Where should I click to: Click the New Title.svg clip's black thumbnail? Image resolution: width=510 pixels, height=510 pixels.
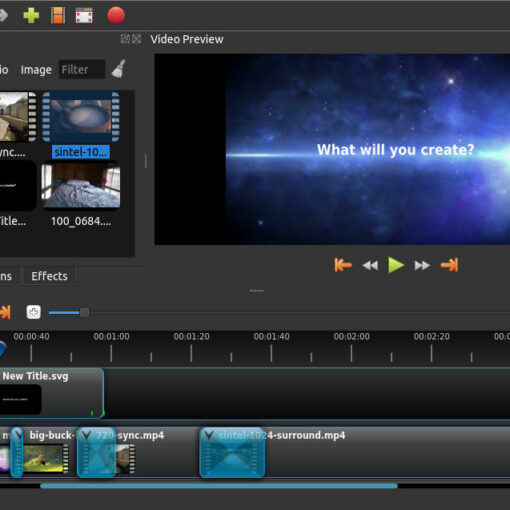coord(21,399)
